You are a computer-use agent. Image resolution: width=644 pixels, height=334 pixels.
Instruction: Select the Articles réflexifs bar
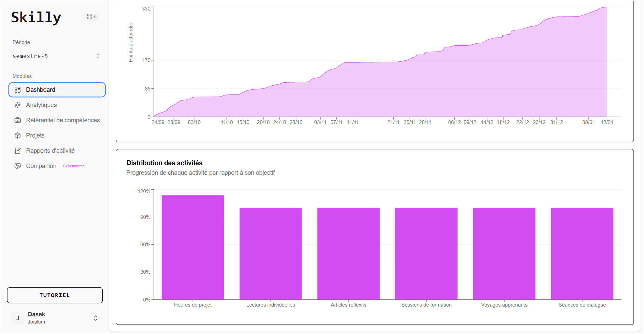(x=349, y=254)
